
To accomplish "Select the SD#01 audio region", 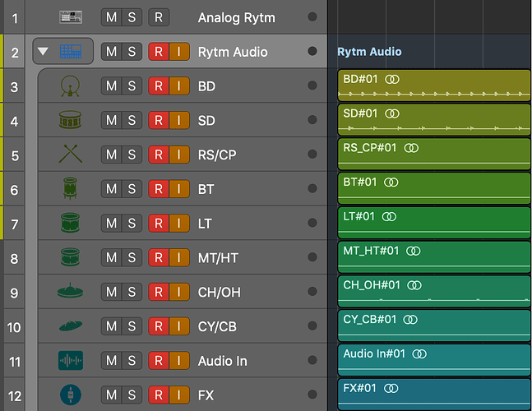I will [434, 119].
